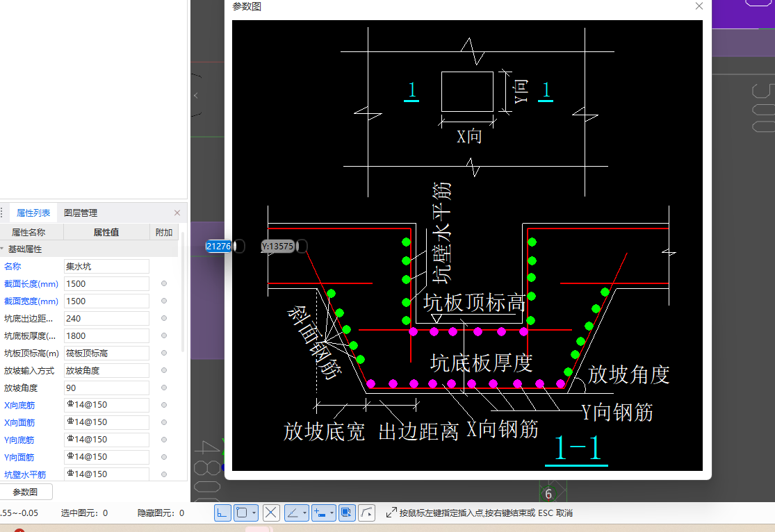
Task: Click the 1-1 section title in the diagram
Action: (577, 449)
